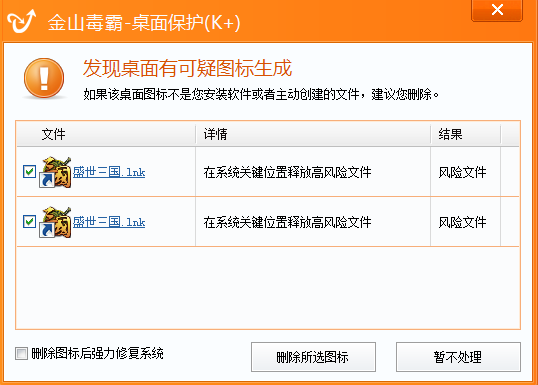Click first row's 在系统关键位置释放高风险文件 detail
This screenshot has height=385, width=538.
[x=287, y=172]
